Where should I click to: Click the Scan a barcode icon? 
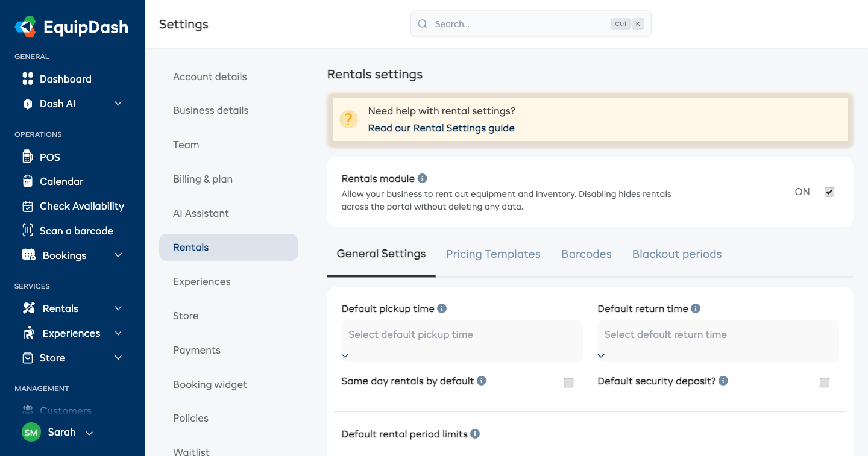27,231
